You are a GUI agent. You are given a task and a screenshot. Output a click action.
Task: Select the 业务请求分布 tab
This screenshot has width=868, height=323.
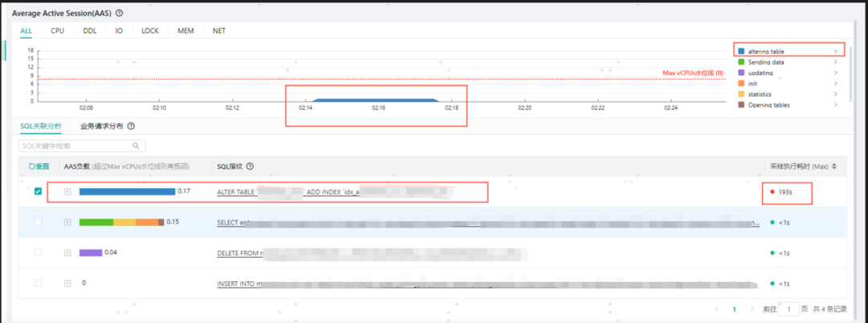click(x=102, y=126)
